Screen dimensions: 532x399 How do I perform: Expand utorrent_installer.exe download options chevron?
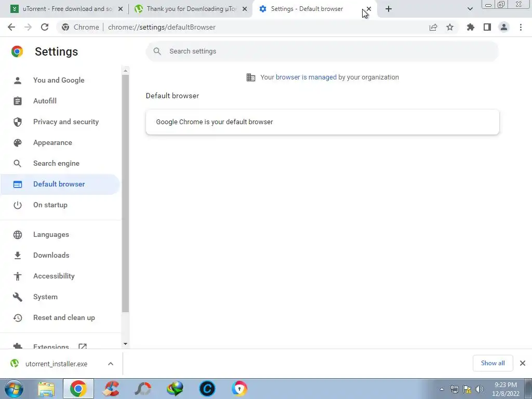coord(111,364)
